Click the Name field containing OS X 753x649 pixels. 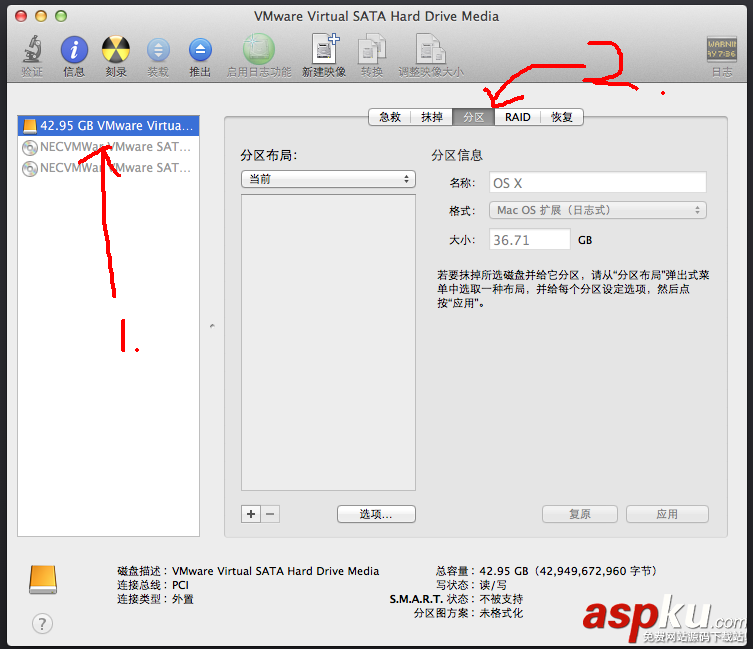[597, 183]
